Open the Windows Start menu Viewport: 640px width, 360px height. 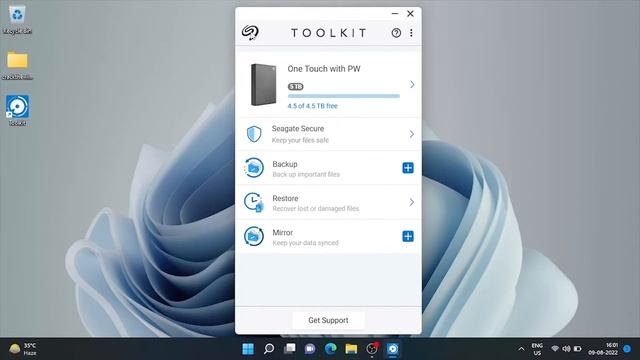click(x=248, y=349)
